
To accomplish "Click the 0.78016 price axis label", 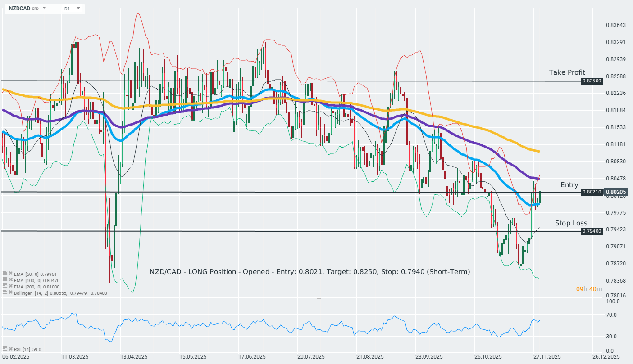I will pos(615,296).
